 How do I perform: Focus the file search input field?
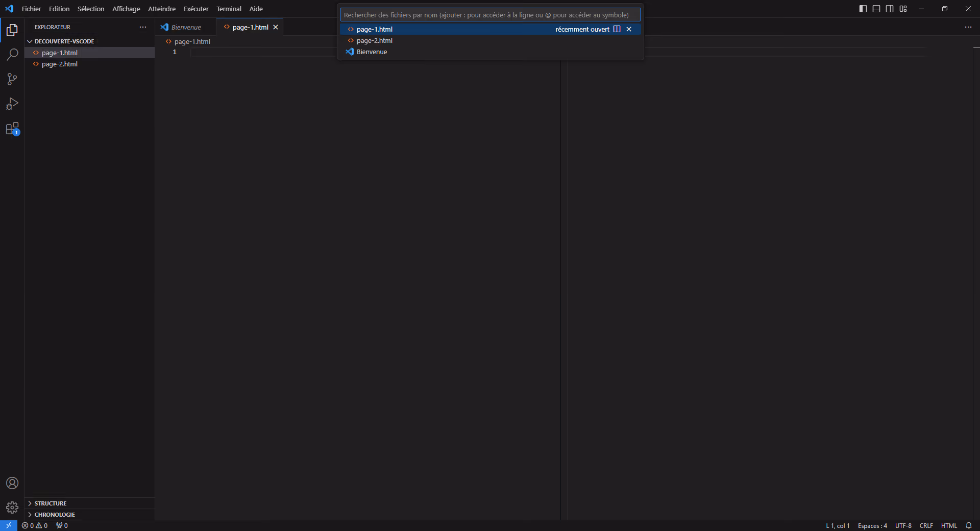coord(490,15)
